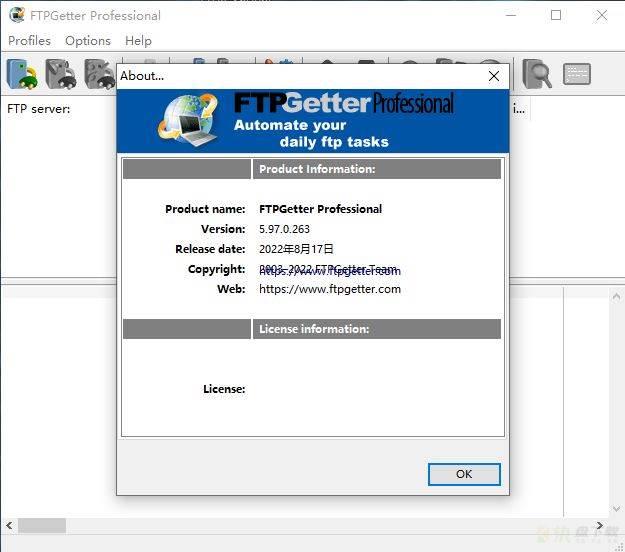Click the horizontal scrollbar thumb
Viewport: 625px width, 552px height.
(42, 526)
